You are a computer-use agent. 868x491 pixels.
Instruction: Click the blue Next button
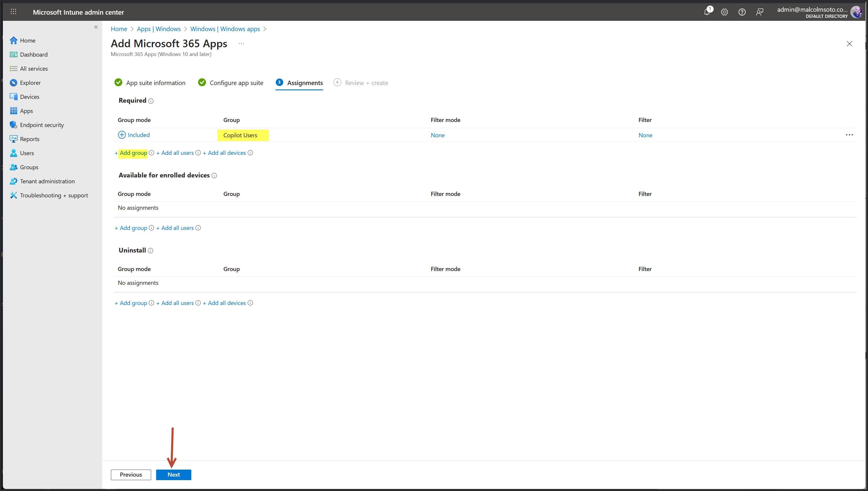point(173,475)
